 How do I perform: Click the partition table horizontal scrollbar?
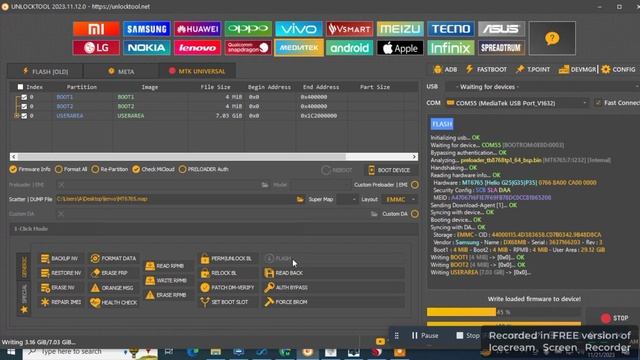tap(214, 157)
